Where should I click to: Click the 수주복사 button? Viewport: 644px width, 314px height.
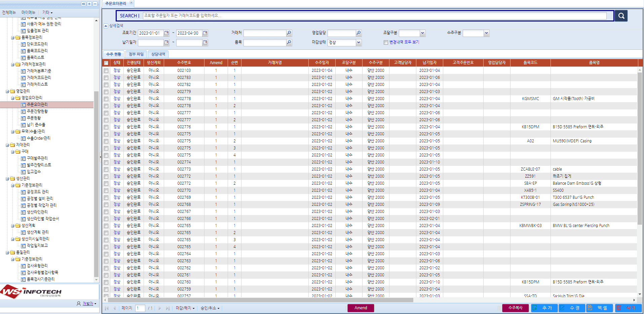[x=515, y=308]
